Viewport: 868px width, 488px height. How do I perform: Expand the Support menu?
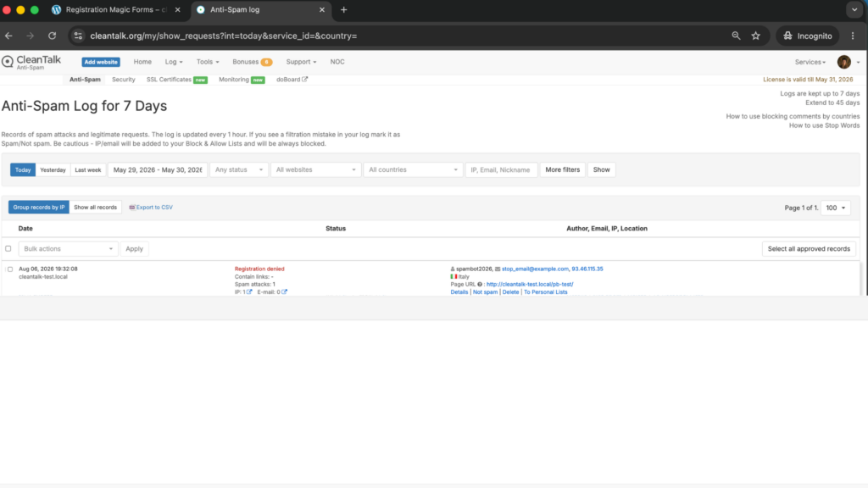301,62
